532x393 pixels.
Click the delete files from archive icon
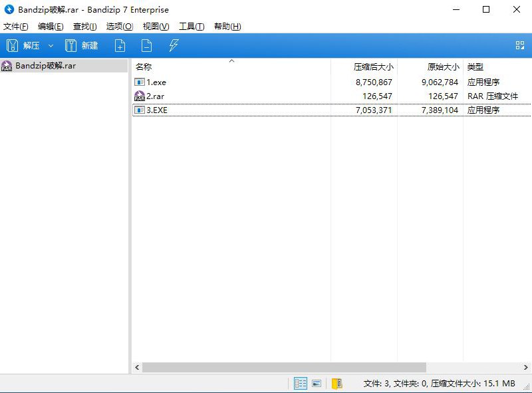tap(146, 45)
